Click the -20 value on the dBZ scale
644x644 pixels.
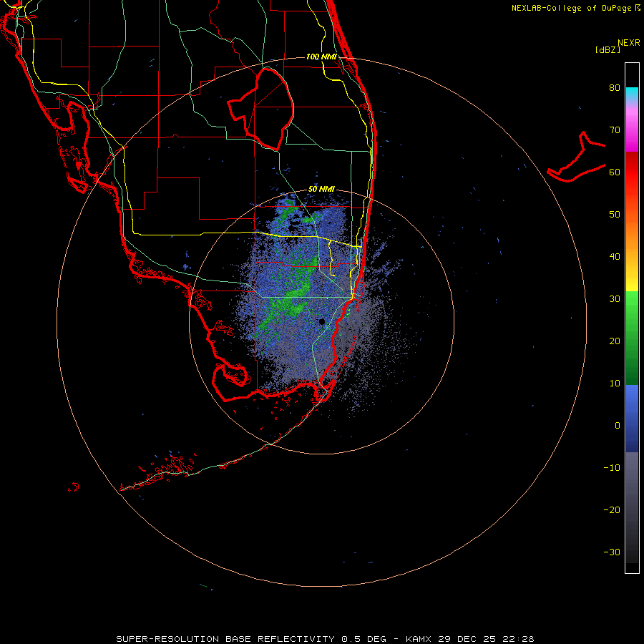[x=612, y=509]
